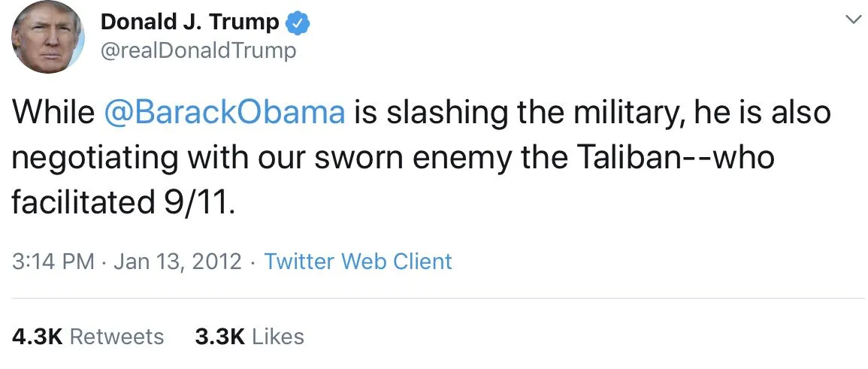Click the word facilitated in the tweet
Image resolution: width=868 pixels, height=369 pixels.
click(x=80, y=201)
